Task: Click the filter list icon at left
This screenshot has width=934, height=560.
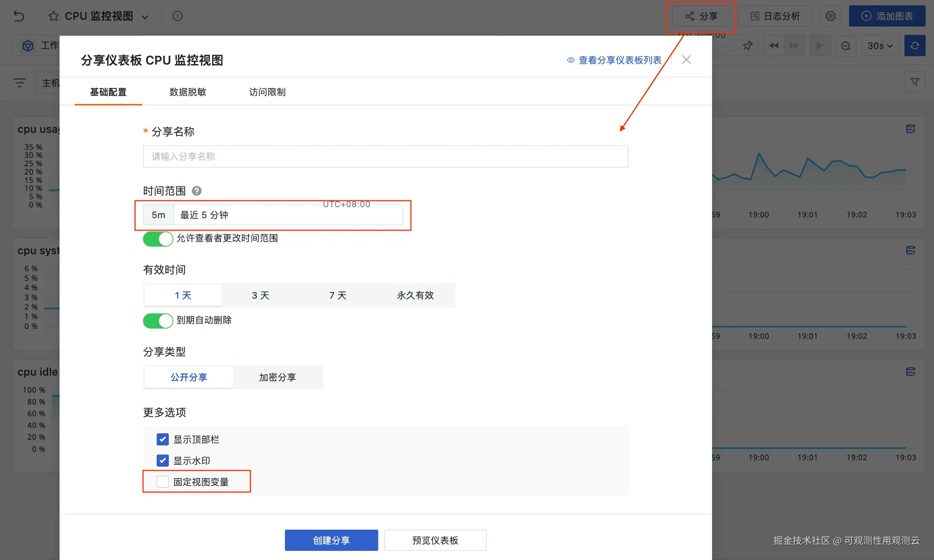Action: pos(20,82)
